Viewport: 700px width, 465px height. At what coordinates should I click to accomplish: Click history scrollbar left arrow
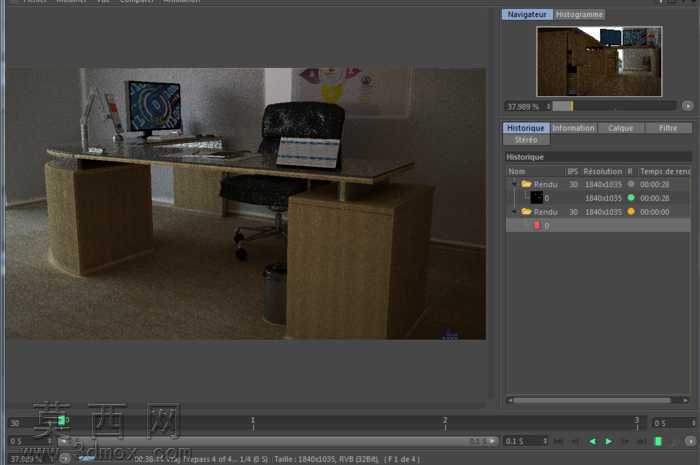click(510, 400)
